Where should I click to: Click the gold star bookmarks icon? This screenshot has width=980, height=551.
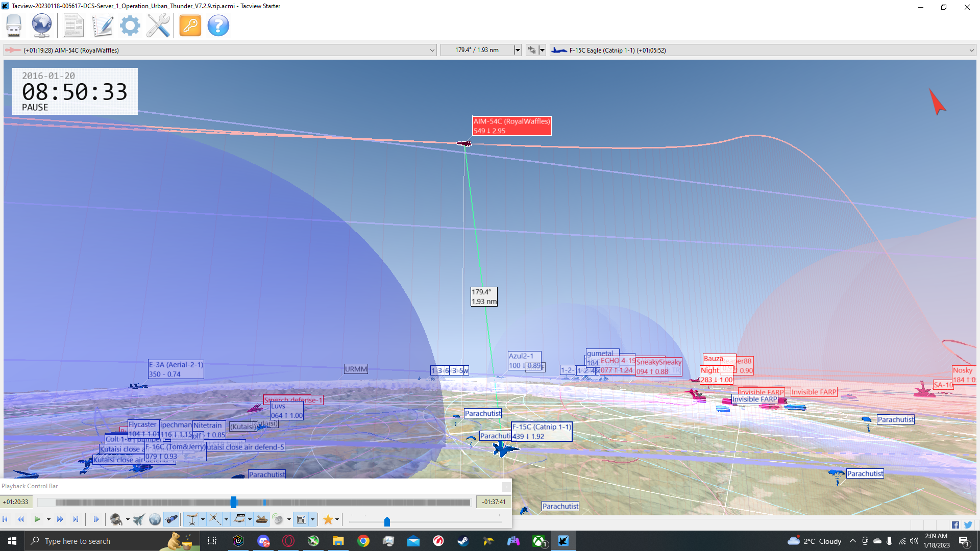pos(328,519)
